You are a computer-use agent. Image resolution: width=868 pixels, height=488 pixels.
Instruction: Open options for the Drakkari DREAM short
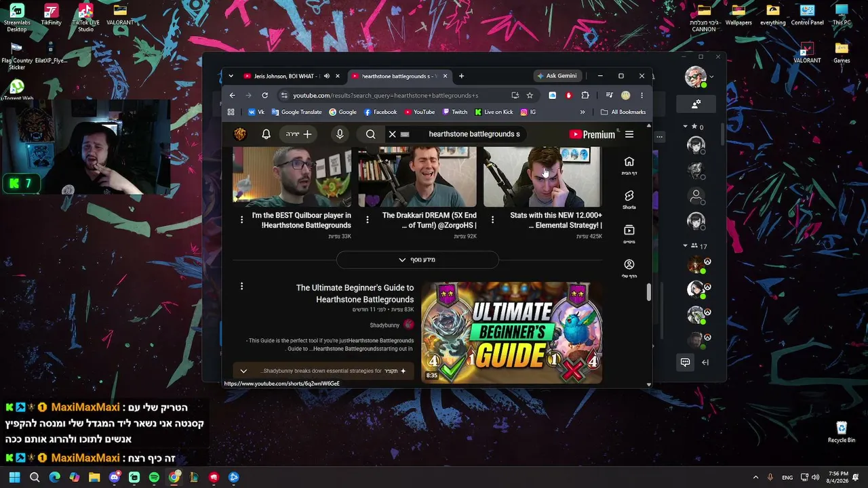(x=367, y=220)
